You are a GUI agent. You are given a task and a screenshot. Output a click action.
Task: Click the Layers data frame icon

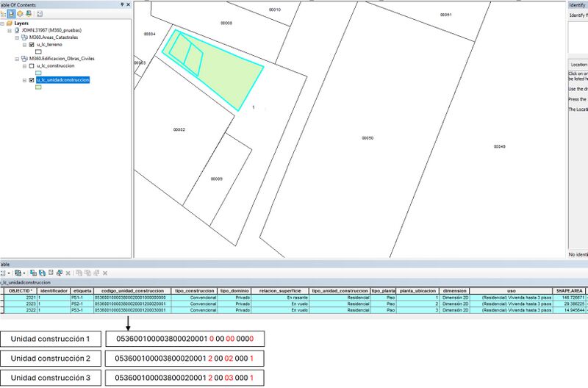click(10, 24)
